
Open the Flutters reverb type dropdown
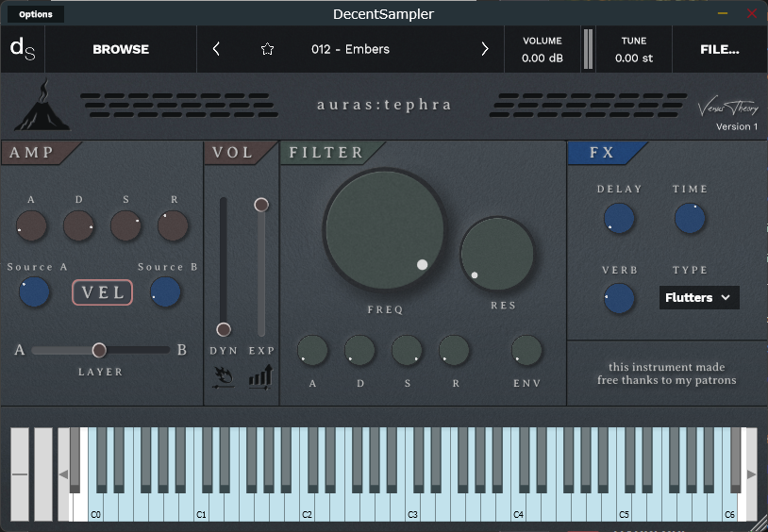[699, 298]
